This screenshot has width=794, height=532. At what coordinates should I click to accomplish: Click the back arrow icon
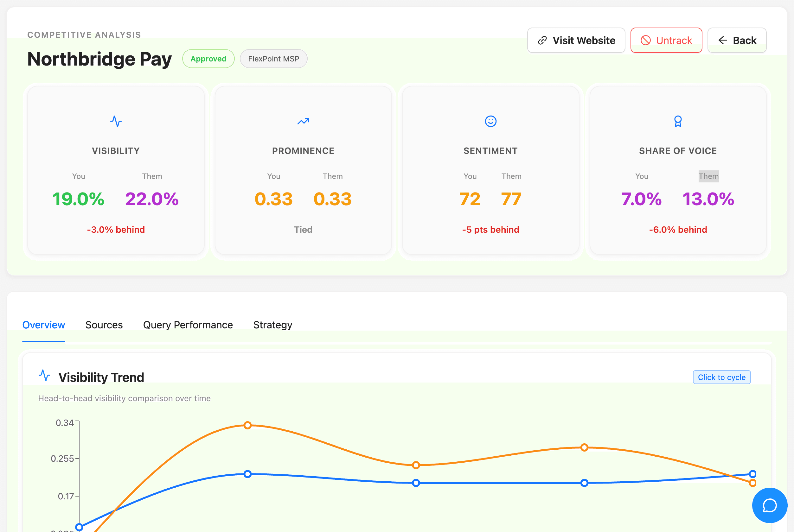[723, 40]
